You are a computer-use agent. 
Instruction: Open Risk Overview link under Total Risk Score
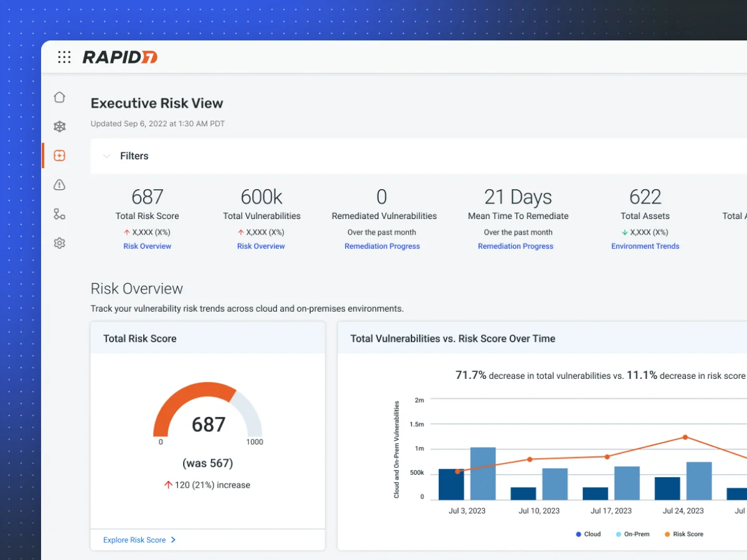tap(147, 246)
